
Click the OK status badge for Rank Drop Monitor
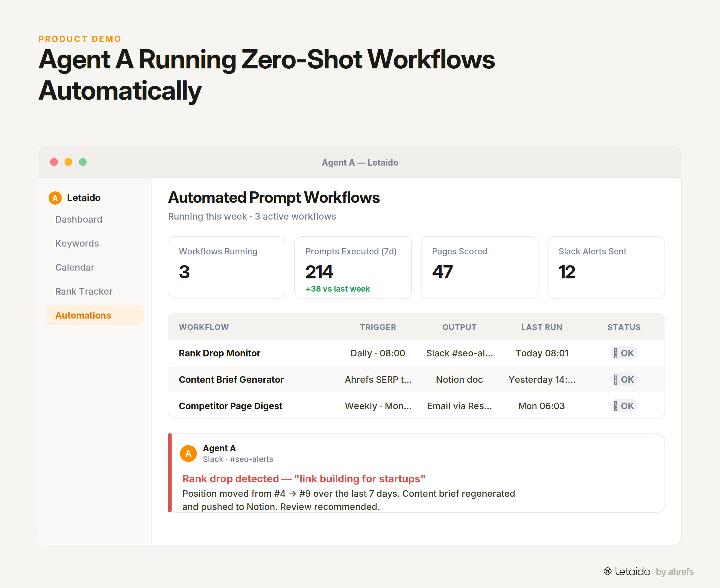[x=624, y=353]
